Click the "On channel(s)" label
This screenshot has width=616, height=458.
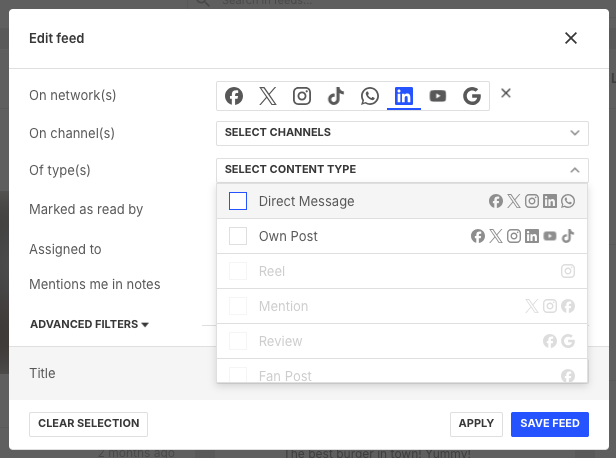tap(72, 134)
